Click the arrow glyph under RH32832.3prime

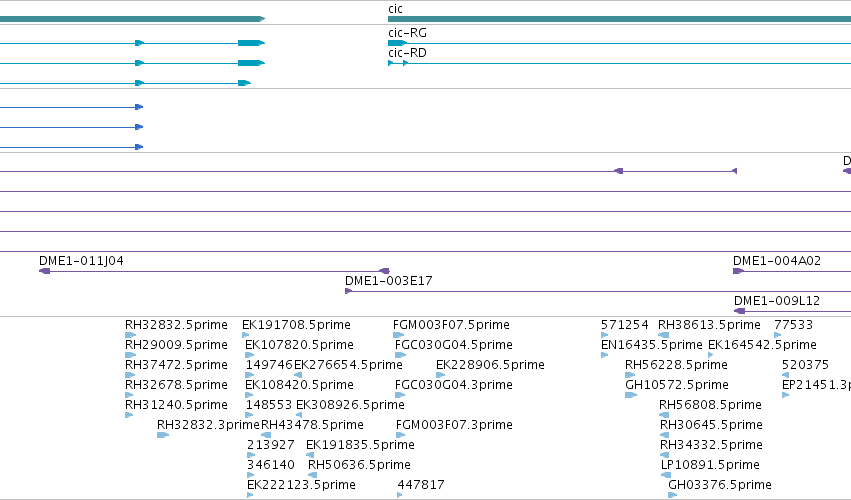(x=163, y=435)
